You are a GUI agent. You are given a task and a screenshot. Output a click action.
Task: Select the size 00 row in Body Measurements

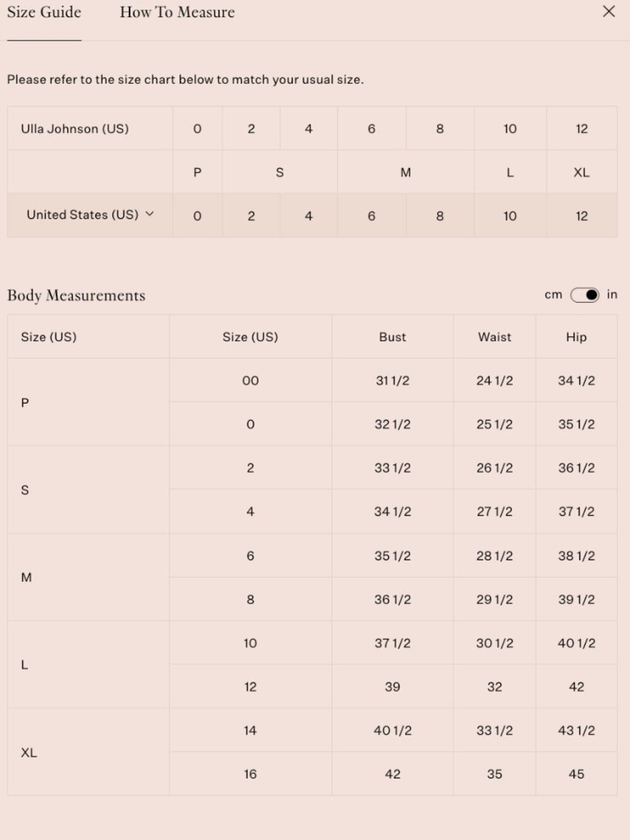pos(393,381)
